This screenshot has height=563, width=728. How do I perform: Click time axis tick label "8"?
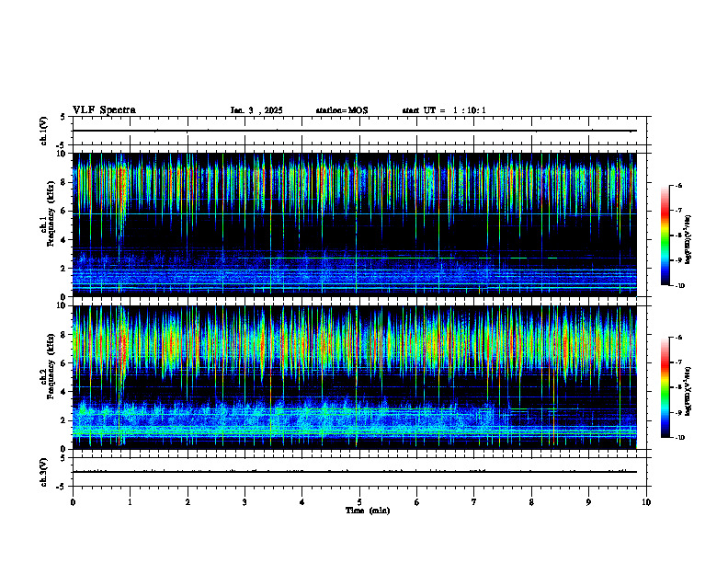click(531, 502)
